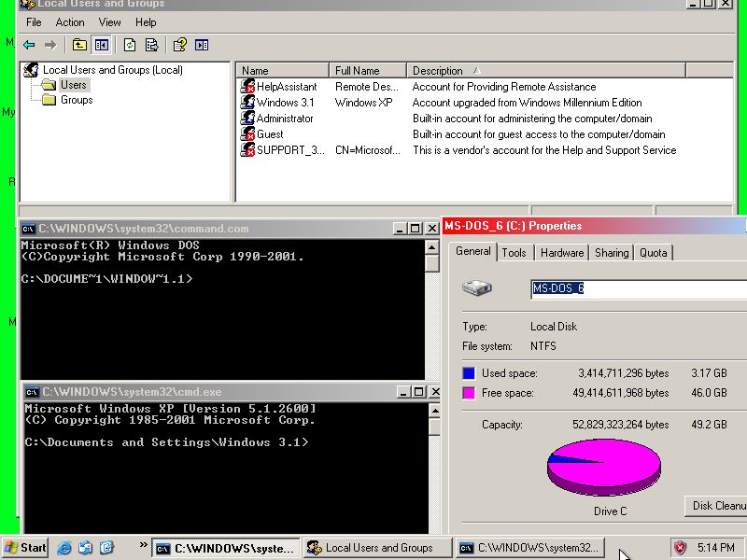Select the Administrator user icon

point(247,118)
